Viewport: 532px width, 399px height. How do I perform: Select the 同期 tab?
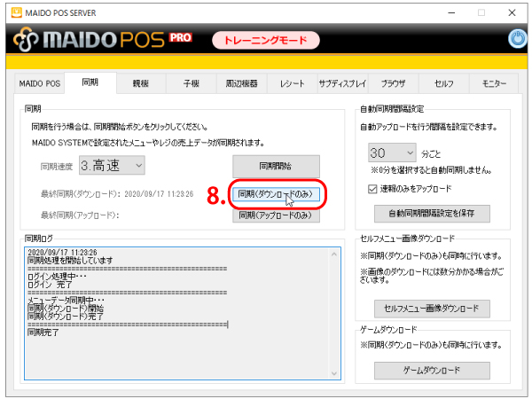point(90,82)
